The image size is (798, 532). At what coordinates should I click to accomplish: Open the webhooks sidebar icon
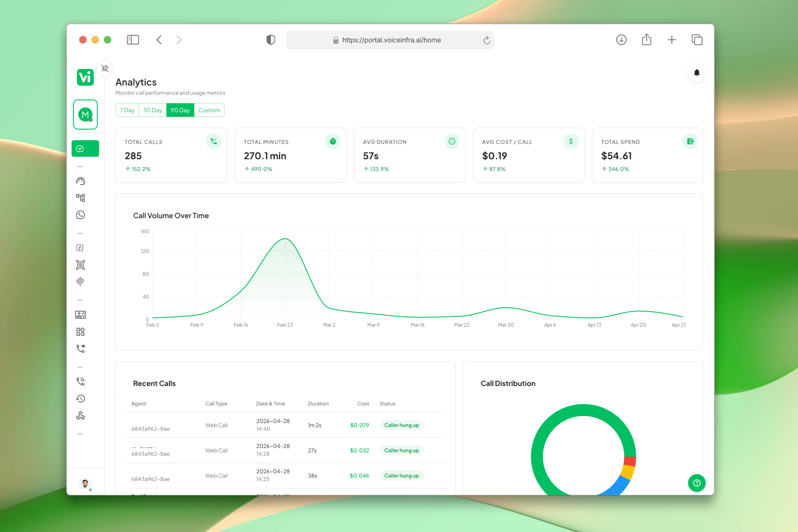click(x=81, y=416)
